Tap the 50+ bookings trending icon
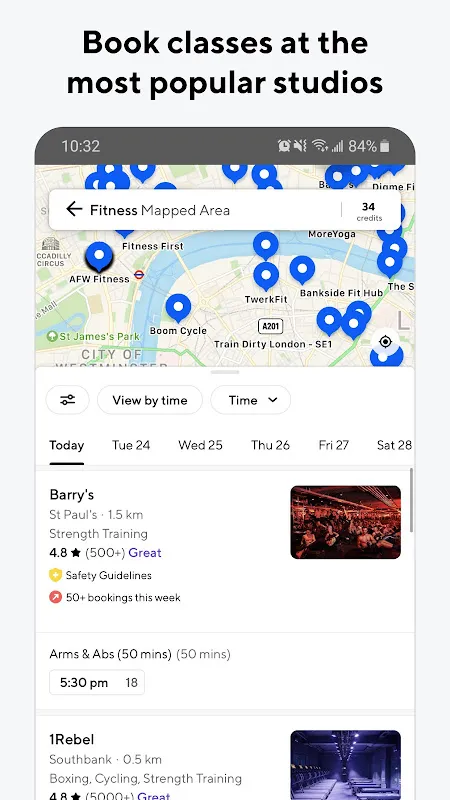The width and height of the screenshot is (450, 800). point(55,597)
